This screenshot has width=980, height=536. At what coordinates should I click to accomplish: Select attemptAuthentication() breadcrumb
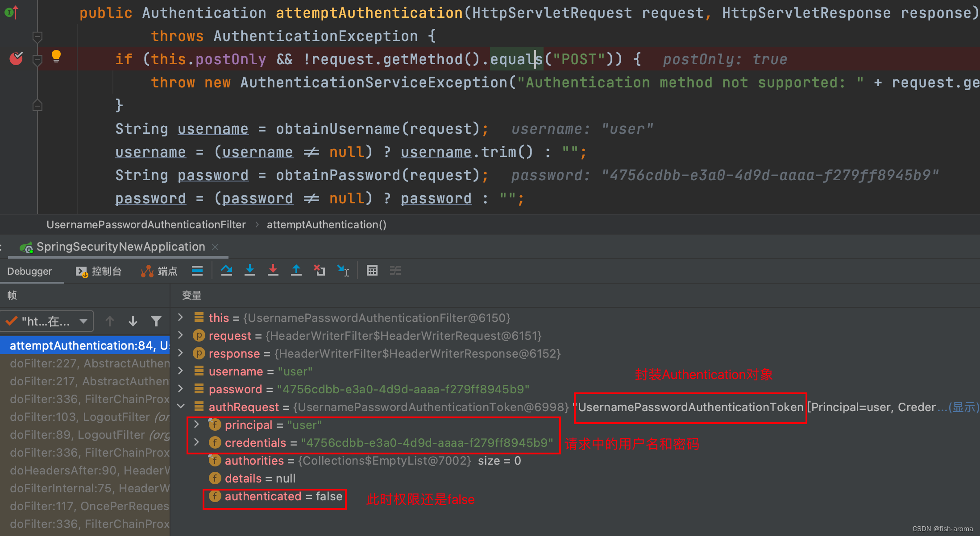(x=326, y=224)
